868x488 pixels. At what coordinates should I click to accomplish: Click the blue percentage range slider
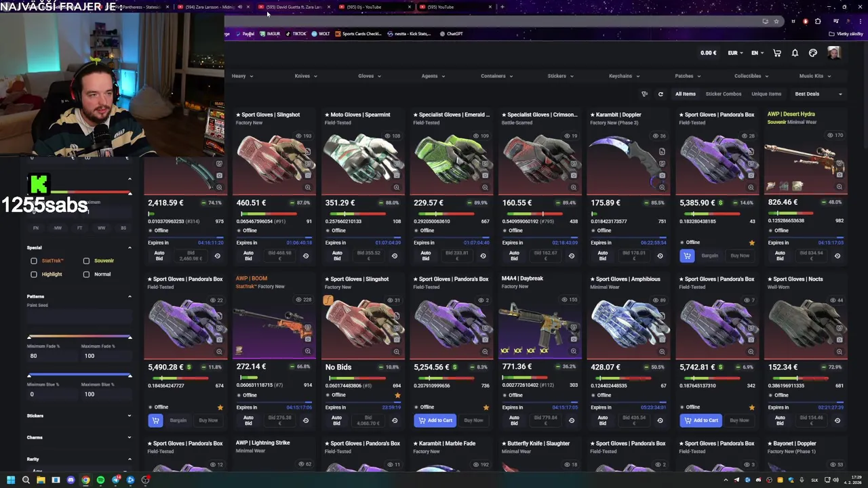click(79, 375)
